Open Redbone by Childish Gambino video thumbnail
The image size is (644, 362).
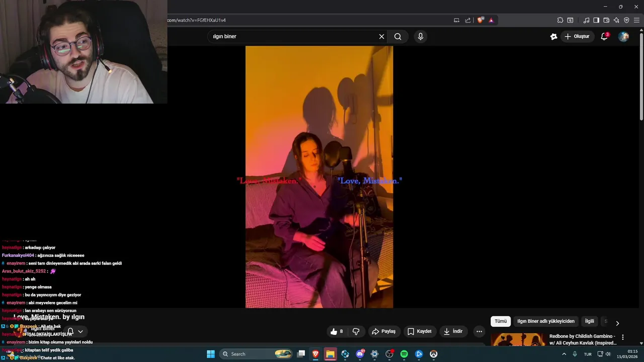click(x=518, y=339)
